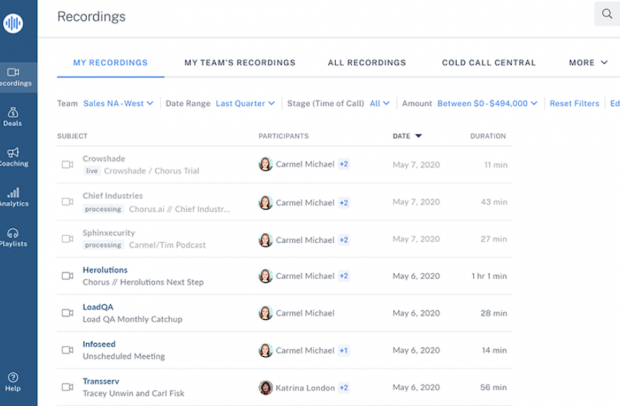This screenshot has height=406, width=620.
Task: Click the Participants column header
Action: [x=284, y=136]
